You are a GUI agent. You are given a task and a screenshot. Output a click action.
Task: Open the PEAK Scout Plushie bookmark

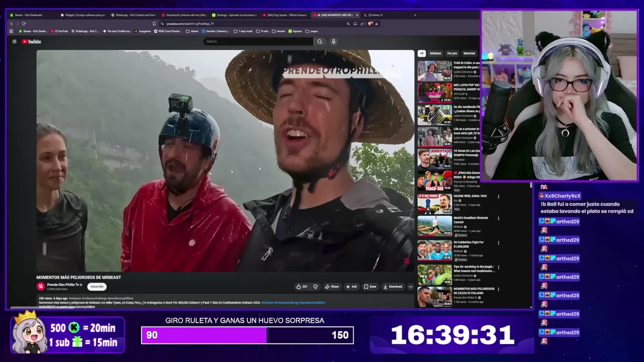tap(168, 31)
